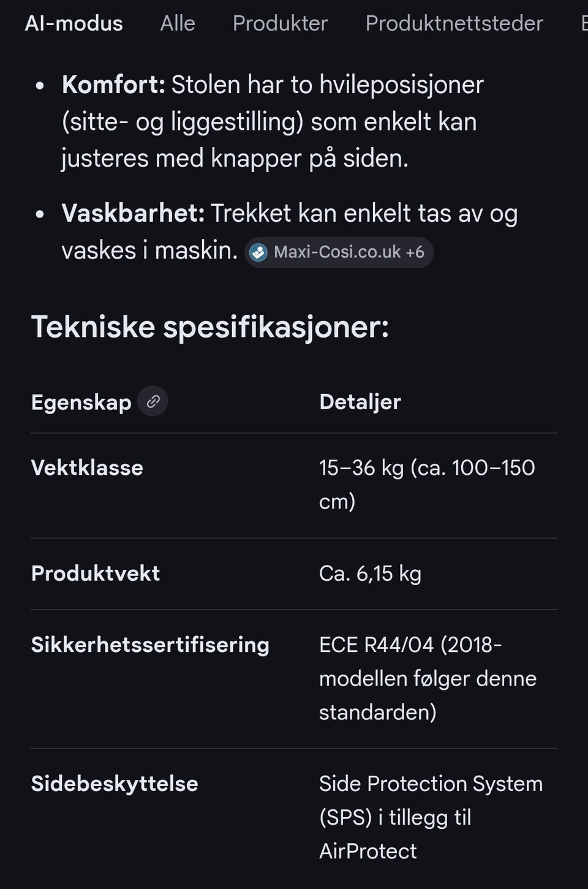Select the Alle tab
The image size is (588, 889).
click(177, 23)
